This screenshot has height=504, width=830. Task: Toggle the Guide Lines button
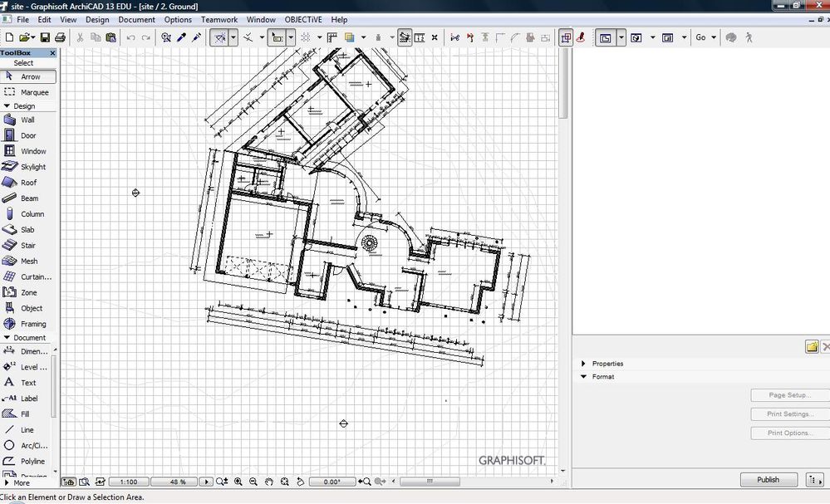219,37
